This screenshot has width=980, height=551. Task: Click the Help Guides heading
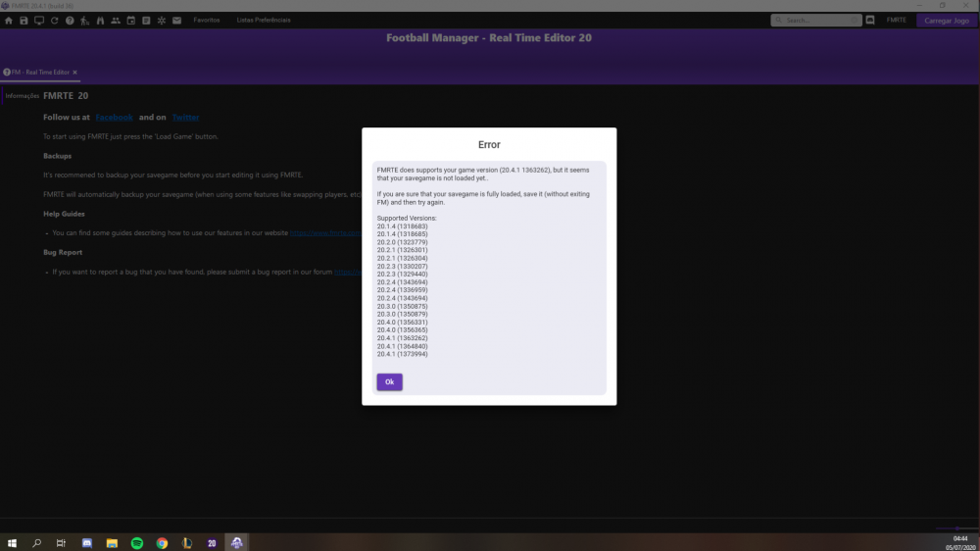(64, 214)
